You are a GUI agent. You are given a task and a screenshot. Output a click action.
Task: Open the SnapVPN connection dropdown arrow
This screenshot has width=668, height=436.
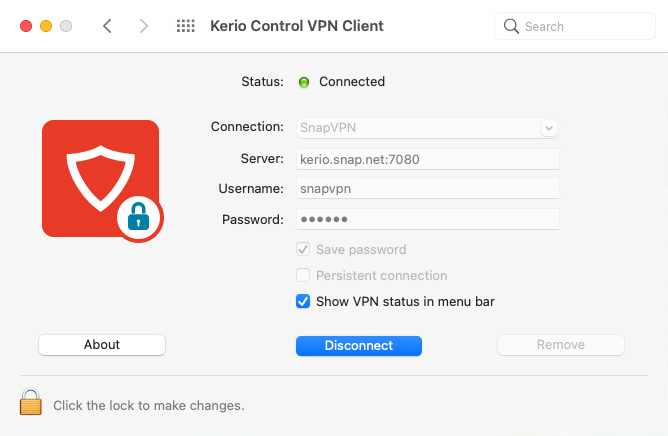(549, 128)
